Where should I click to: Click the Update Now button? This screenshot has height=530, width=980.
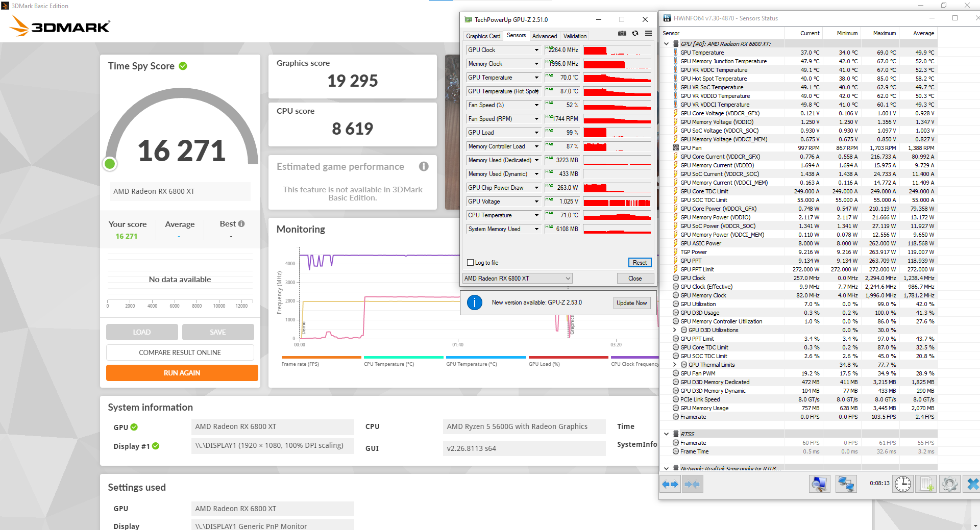coord(631,303)
